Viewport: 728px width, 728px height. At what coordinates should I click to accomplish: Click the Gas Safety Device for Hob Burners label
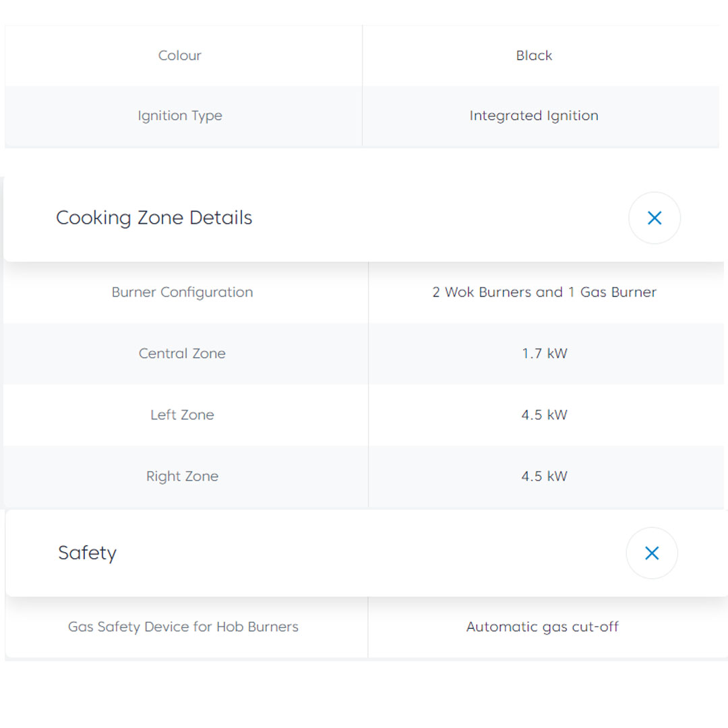183,626
